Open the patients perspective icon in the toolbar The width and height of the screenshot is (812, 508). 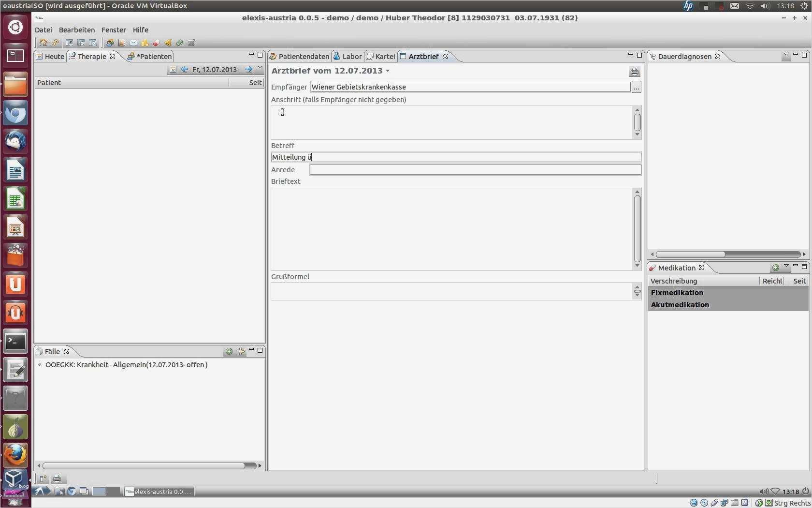[x=110, y=43]
